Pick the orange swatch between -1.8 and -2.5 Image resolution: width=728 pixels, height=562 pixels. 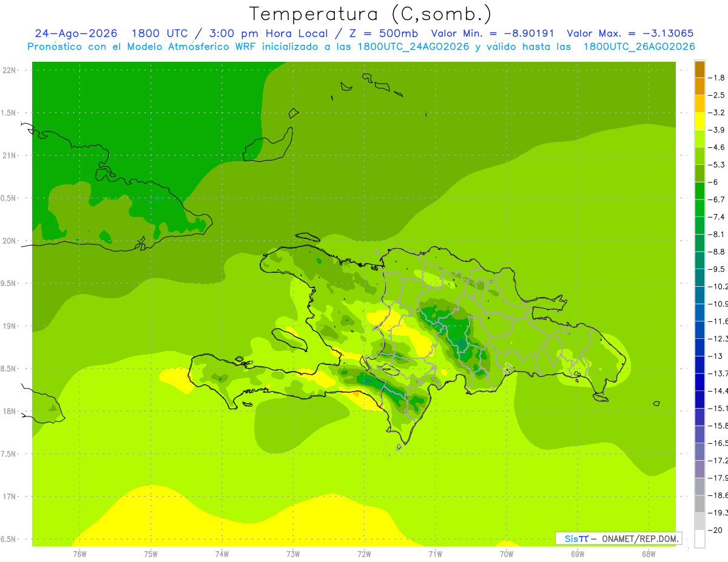699,86
